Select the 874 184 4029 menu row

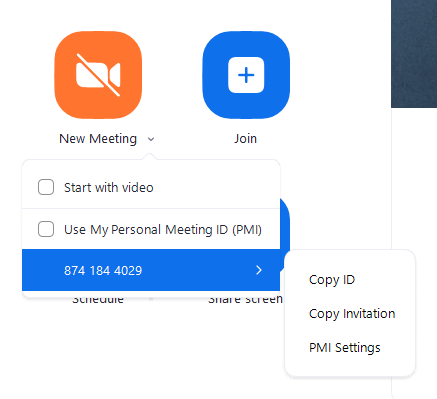(151, 270)
